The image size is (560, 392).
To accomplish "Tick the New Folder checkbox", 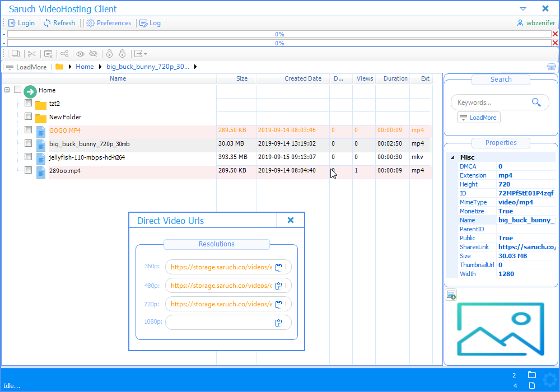I will click(x=28, y=116).
